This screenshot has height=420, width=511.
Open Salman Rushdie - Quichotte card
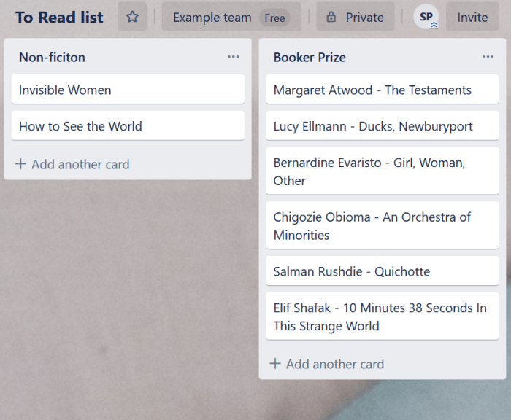383,271
